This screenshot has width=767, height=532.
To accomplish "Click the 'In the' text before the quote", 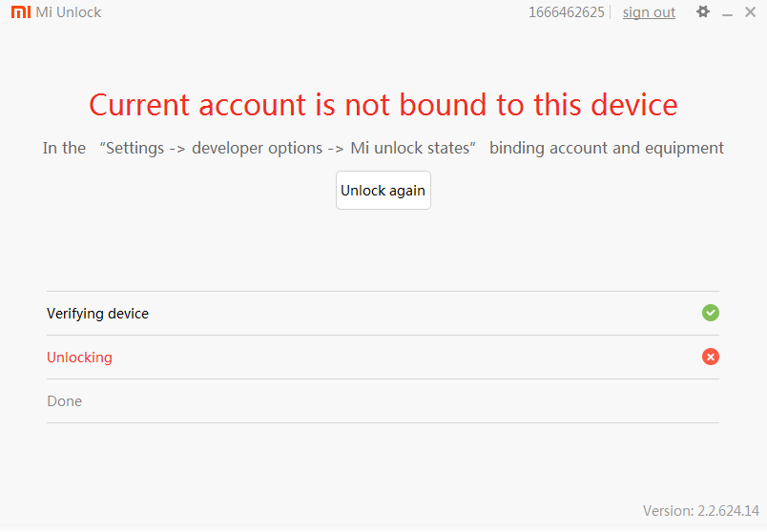I will coord(64,148).
